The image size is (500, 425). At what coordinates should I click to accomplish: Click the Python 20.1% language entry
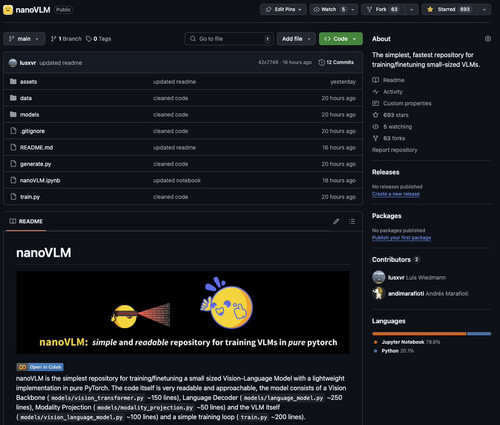coord(394,351)
